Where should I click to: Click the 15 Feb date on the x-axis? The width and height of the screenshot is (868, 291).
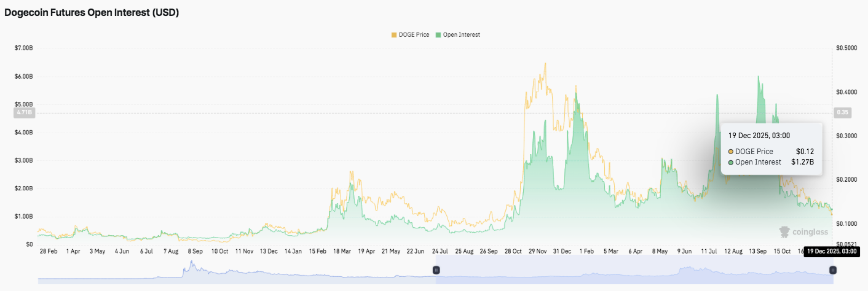(318, 251)
